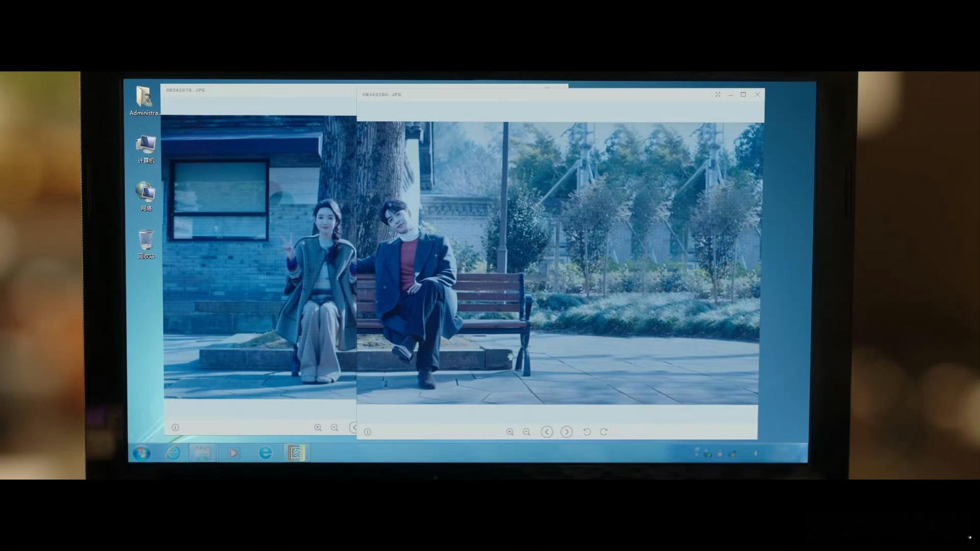This screenshot has height=551, width=980.
Task: Zoom out in the front image viewer
Action: tap(526, 432)
